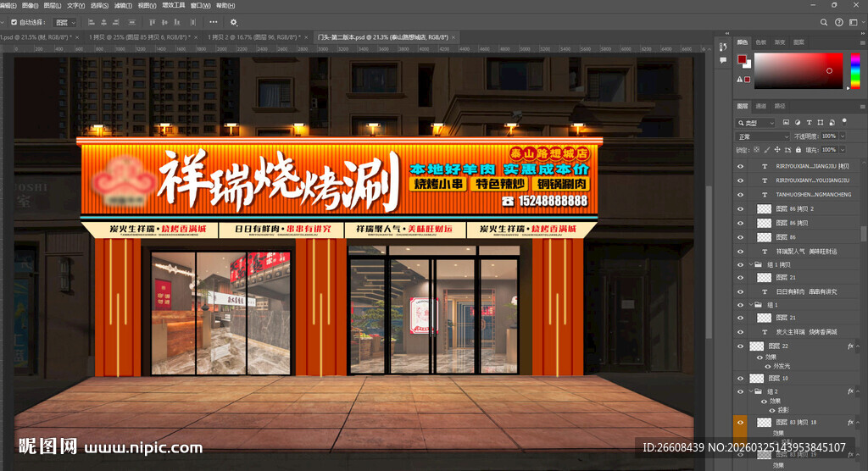Click the text layer filter T icon
The width and height of the screenshot is (868, 471).
click(810, 123)
